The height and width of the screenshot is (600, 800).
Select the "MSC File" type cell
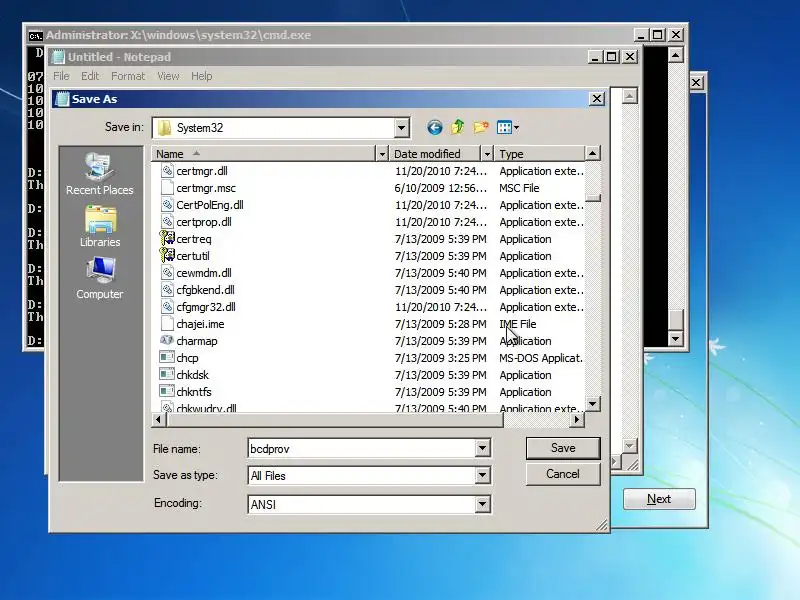519,188
